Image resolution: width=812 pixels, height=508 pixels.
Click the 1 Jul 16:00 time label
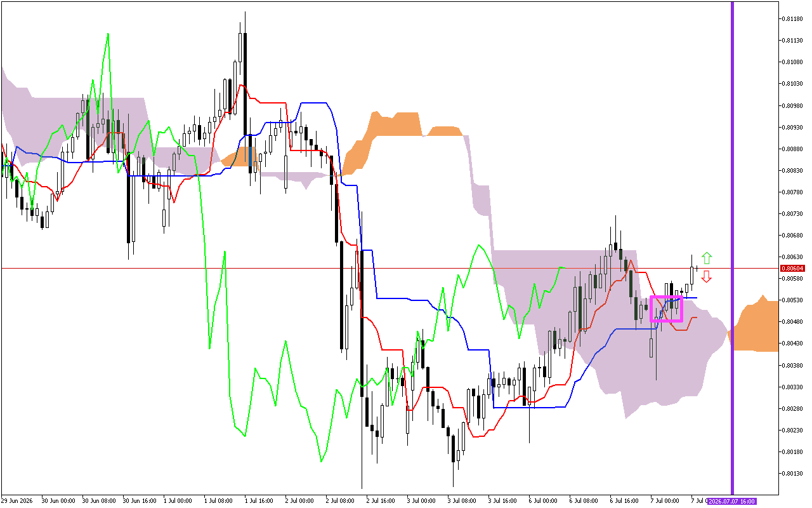[258, 501]
